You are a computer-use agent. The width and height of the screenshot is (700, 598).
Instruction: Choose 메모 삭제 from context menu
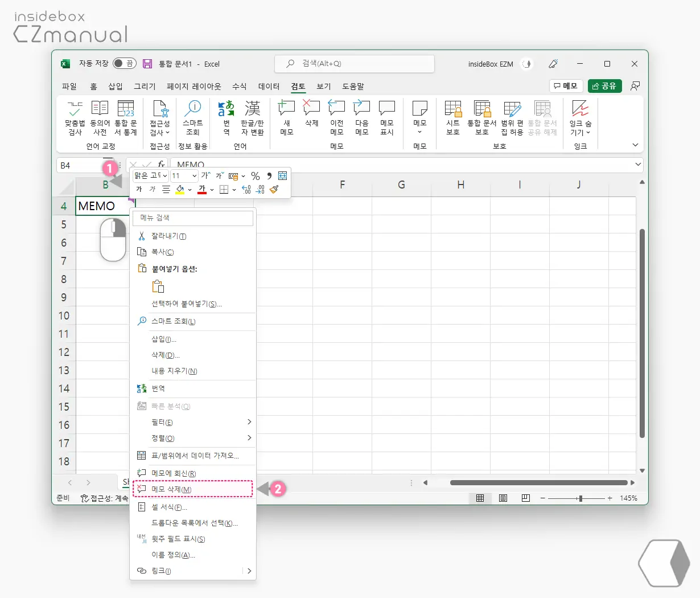click(193, 489)
